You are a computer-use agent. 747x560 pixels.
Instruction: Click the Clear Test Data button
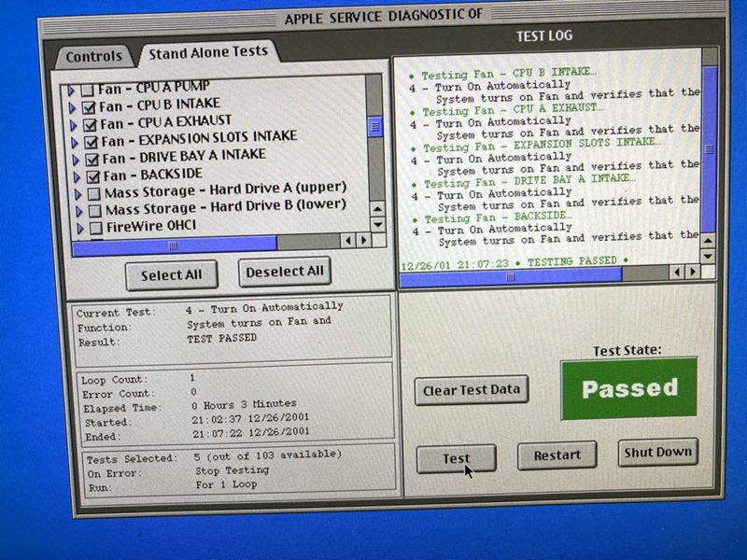[472, 390]
